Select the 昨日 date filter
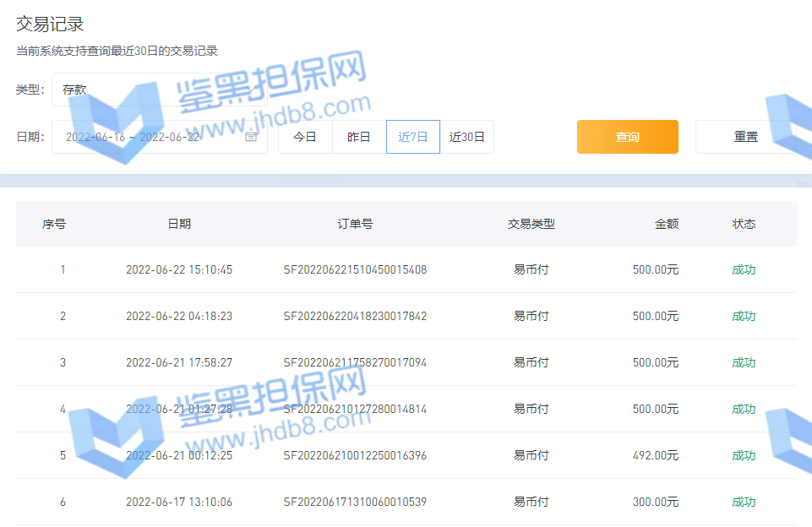This screenshot has width=812, height=527. click(x=359, y=137)
